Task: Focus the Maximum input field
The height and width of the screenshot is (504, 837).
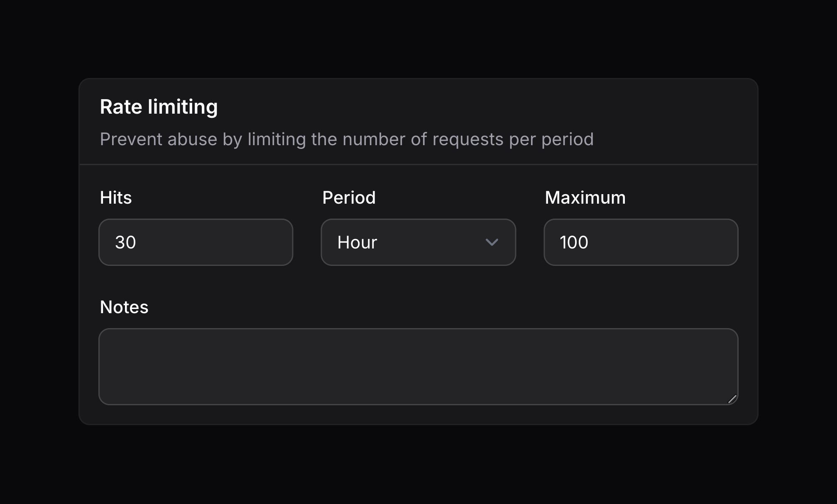Action: 641,242
